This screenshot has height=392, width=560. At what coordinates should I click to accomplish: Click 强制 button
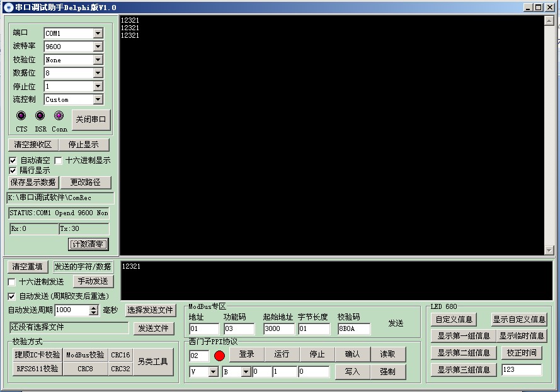(388, 372)
